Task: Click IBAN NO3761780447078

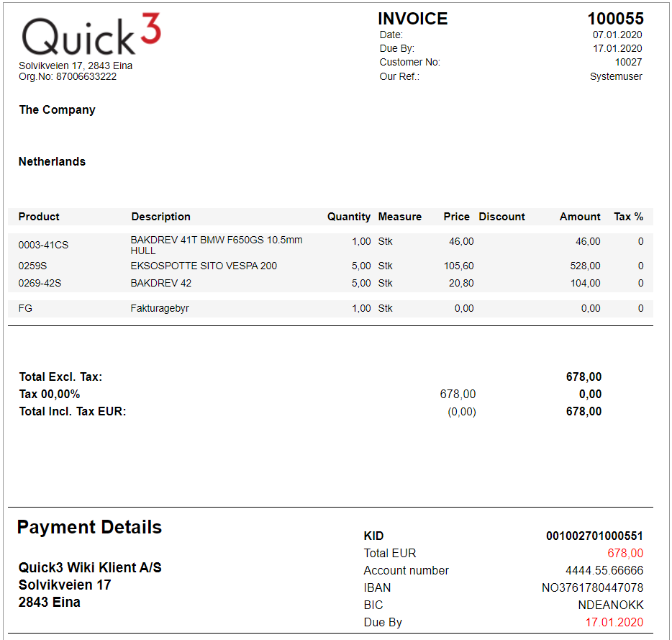Action: click(x=592, y=587)
